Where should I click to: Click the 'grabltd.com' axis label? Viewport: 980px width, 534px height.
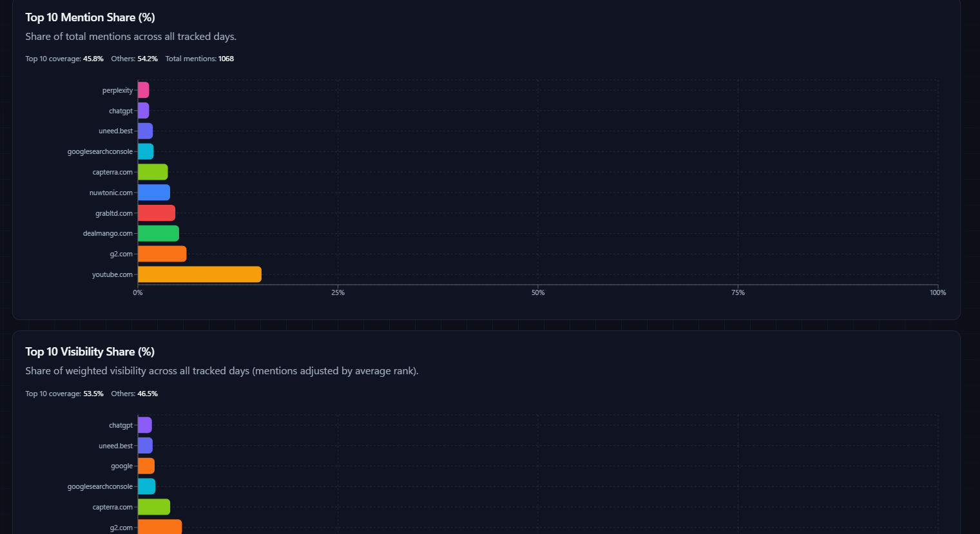(114, 213)
